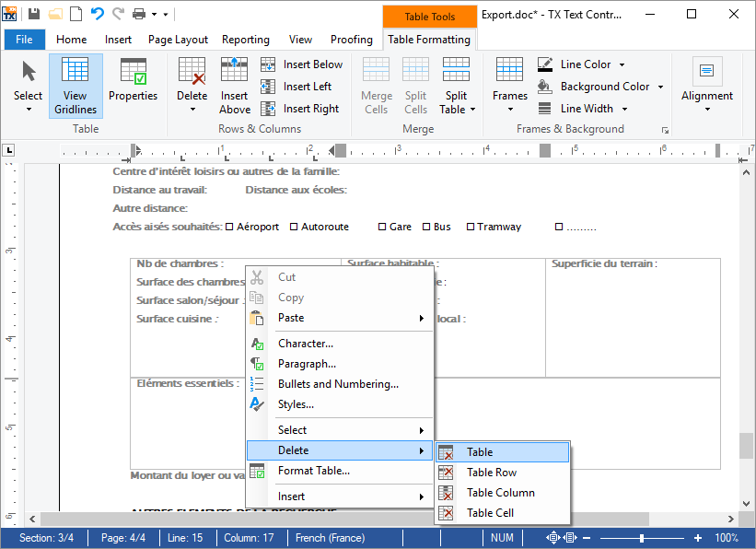Open Paragraph... in the context menu
The width and height of the screenshot is (756, 549).
pos(340,364)
